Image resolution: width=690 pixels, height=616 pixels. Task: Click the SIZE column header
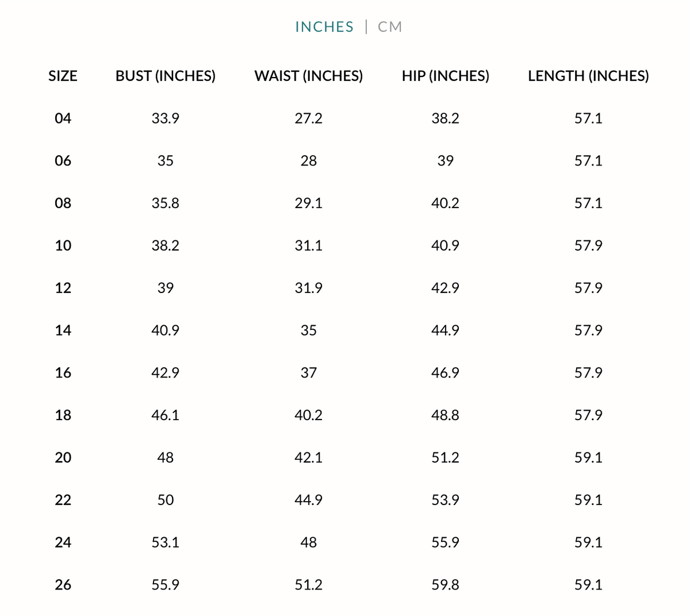(x=63, y=76)
